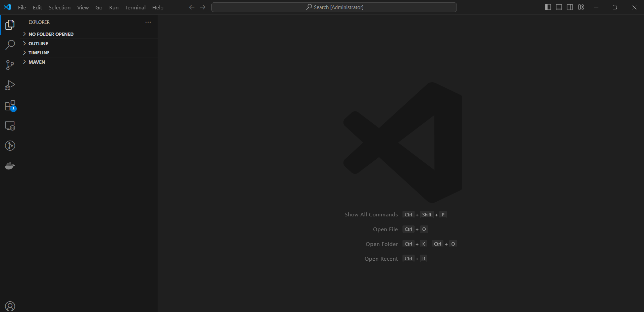
Task: Click the Open Recent label
Action: pos(381,259)
